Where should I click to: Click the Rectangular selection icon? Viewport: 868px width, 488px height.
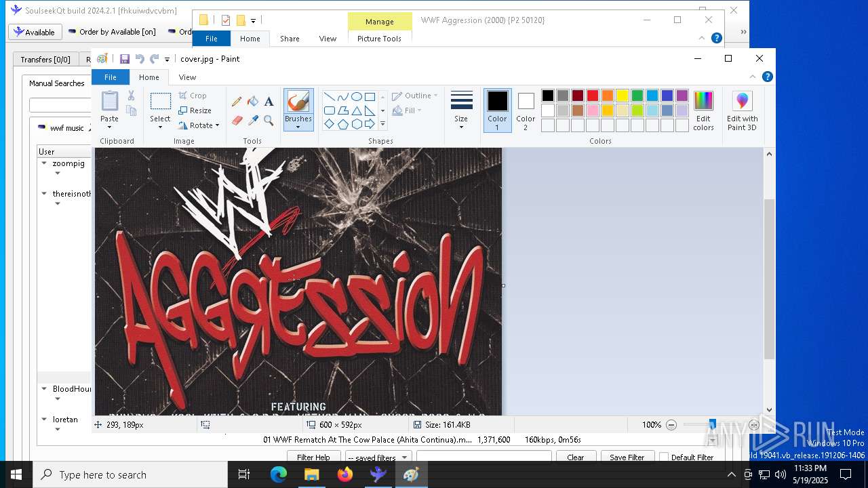click(x=161, y=102)
